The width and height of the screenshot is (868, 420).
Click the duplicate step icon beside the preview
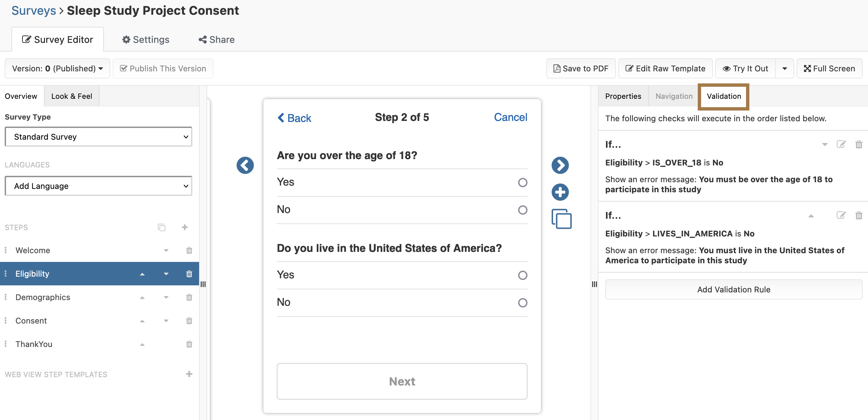(561, 219)
